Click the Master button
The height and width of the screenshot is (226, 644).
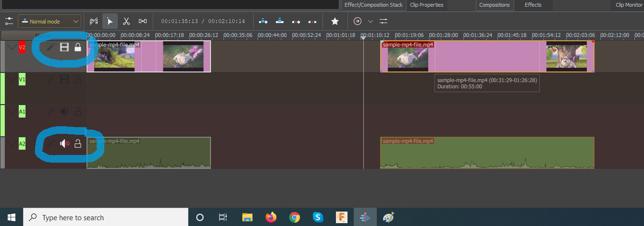pos(44,36)
